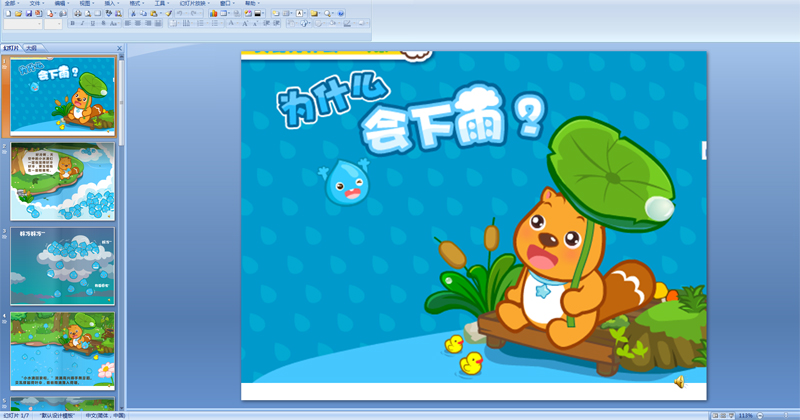This screenshot has height=420, width=800.
Task: Click the Save floppy-disk icon
Action: point(29,14)
